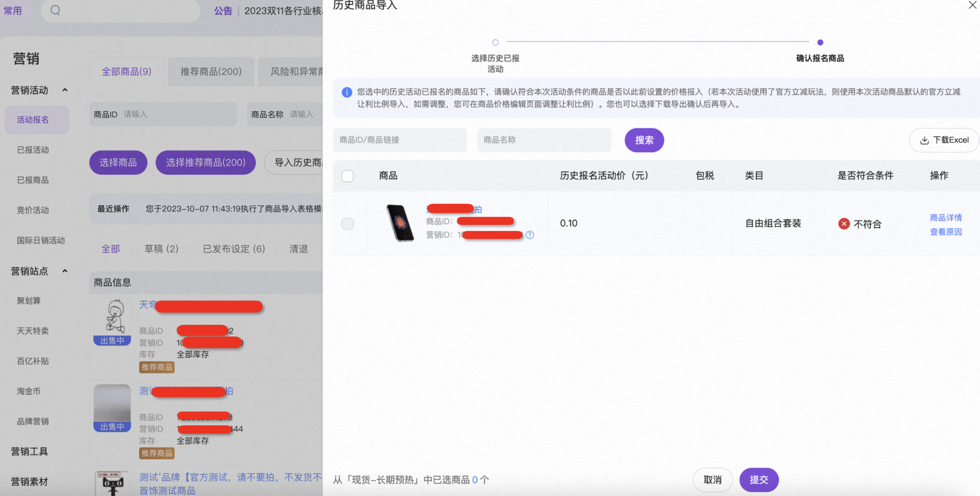980x496 pixels.
Task: Open the 查看原因 link
Action: [x=946, y=232]
